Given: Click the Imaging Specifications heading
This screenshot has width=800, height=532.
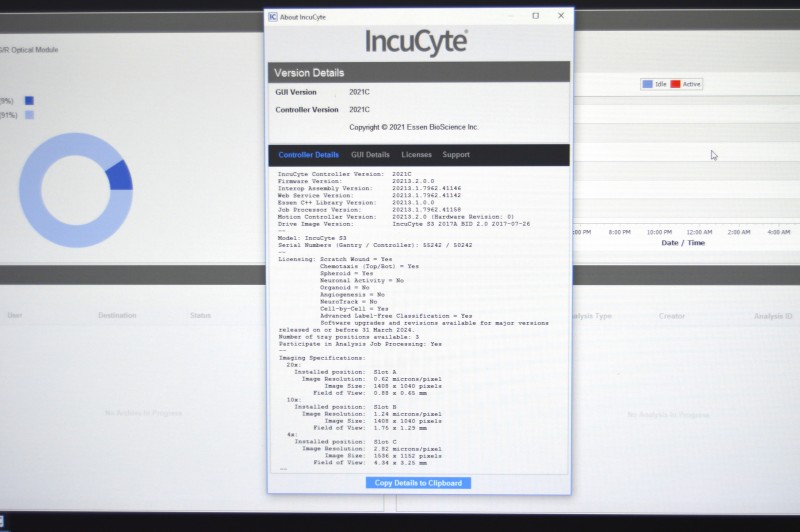Looking at the screenshot, I should [322, 358].
